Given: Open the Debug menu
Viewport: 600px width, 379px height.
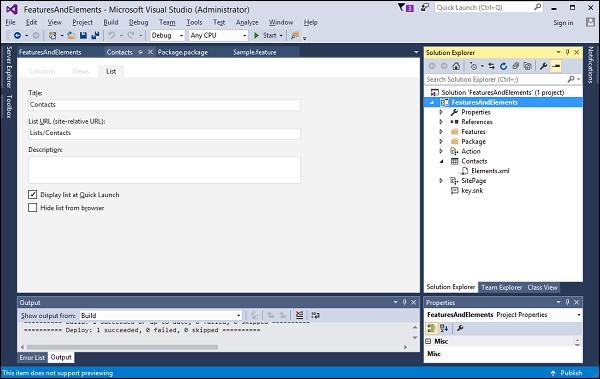Looking at the screenshot, I should (139, 23).
